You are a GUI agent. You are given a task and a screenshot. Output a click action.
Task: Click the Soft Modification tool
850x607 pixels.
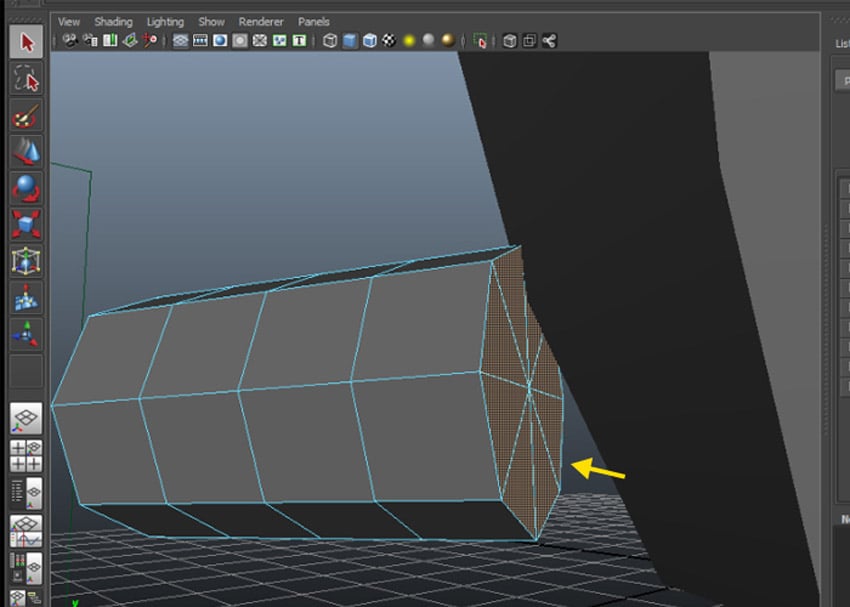(26, 297)
